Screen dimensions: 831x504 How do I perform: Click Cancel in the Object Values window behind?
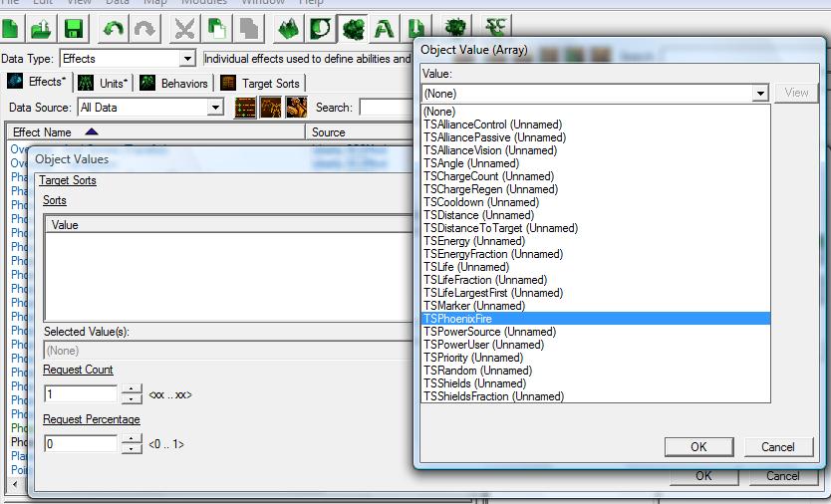782,476
